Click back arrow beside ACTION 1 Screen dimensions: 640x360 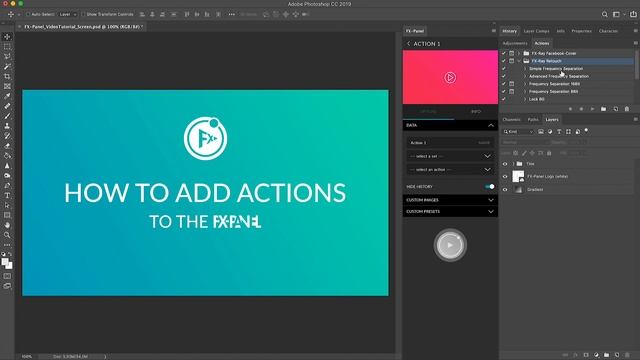(408, 44)
